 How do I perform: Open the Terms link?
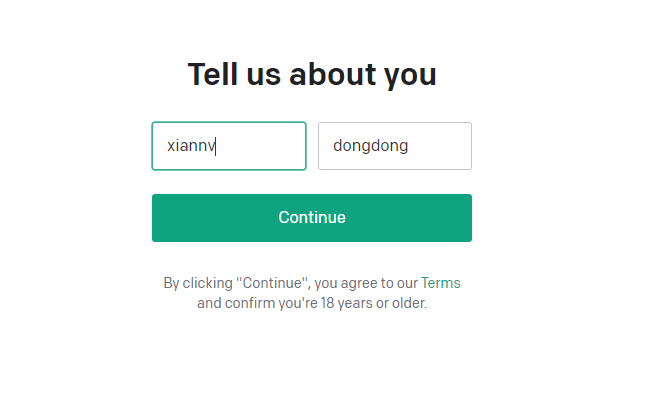pos(441,283)
